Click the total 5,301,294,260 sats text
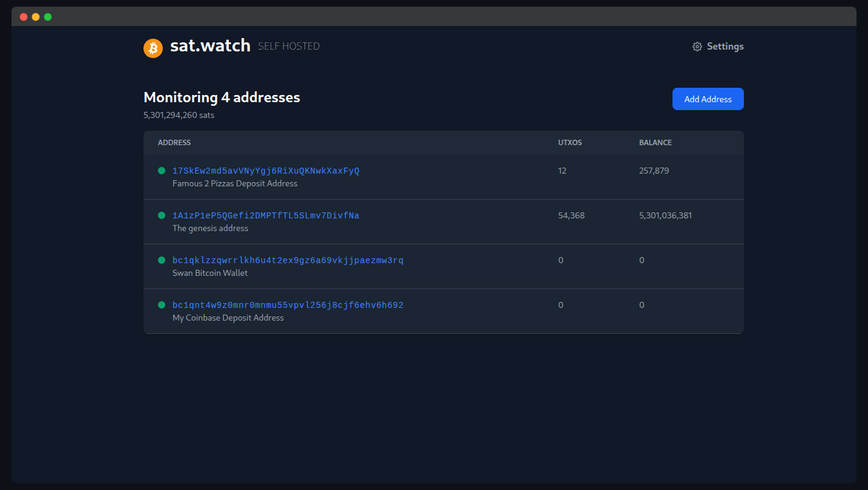Image resolution: width=868 pixels, height=490 pixels. [179, 115]
